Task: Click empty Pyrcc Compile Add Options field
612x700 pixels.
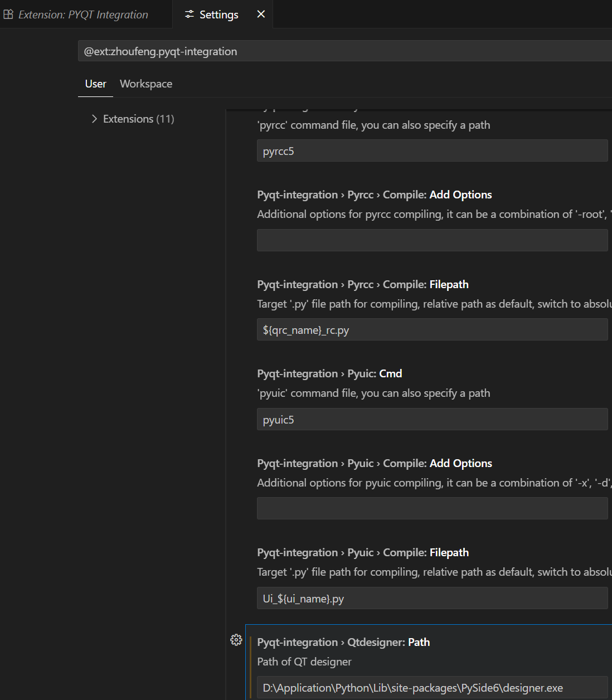Action: 432,240
